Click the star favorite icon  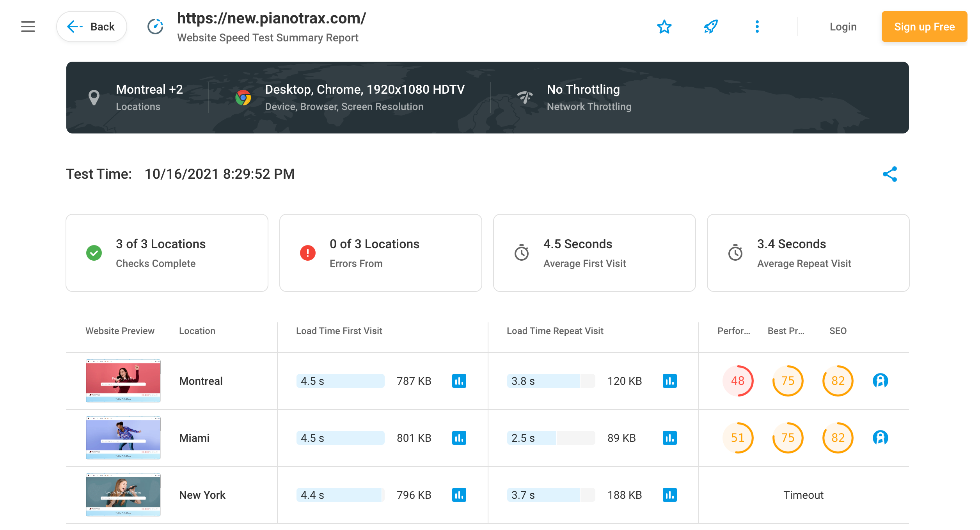click(x=664, y=27)
